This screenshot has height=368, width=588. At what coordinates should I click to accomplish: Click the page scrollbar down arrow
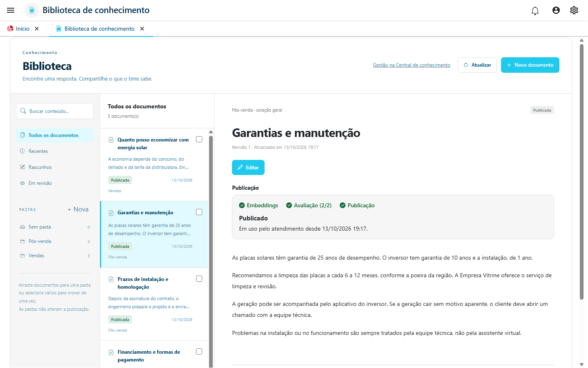[x=581, y=364]
